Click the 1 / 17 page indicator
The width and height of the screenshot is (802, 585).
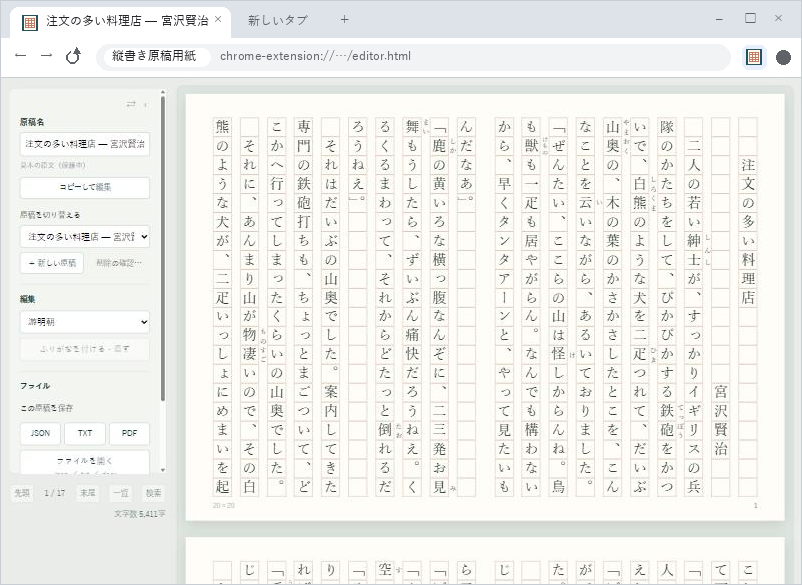[54, 493]
